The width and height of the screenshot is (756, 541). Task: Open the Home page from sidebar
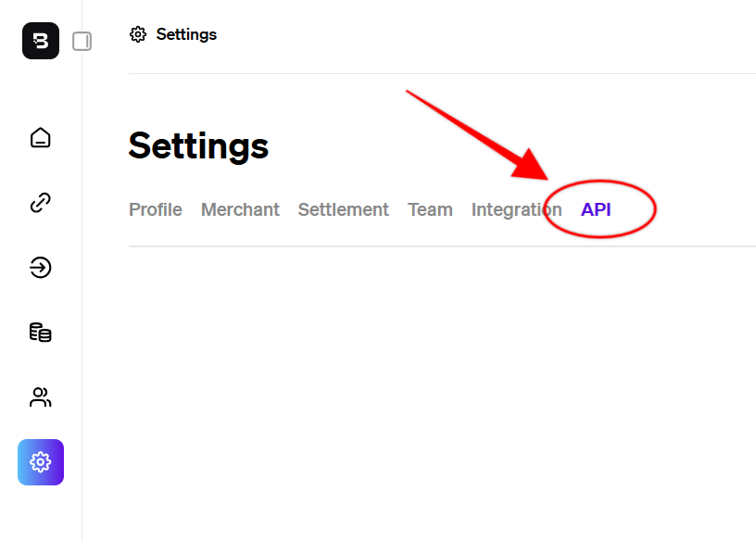[41, 137]
